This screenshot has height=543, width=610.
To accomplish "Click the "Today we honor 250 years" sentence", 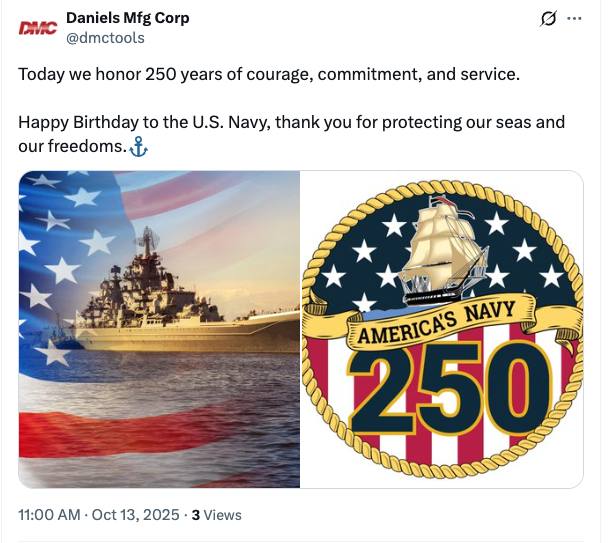I will 268,74.
